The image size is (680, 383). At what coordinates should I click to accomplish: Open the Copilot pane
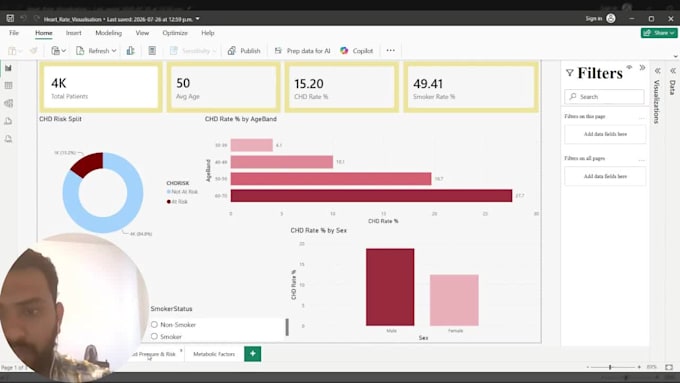(356, 51)
